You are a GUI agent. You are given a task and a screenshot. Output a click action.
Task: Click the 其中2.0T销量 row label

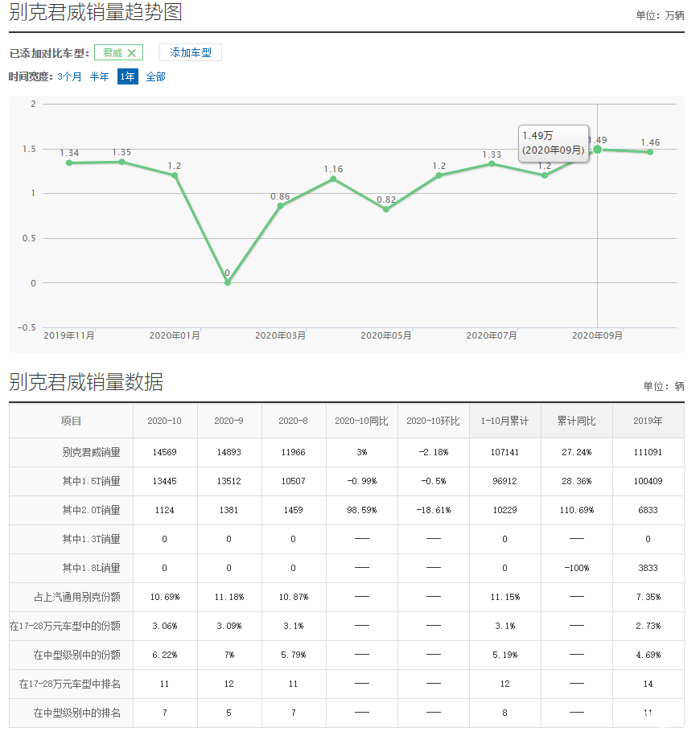pyautogui.click(x=91, y=510)
